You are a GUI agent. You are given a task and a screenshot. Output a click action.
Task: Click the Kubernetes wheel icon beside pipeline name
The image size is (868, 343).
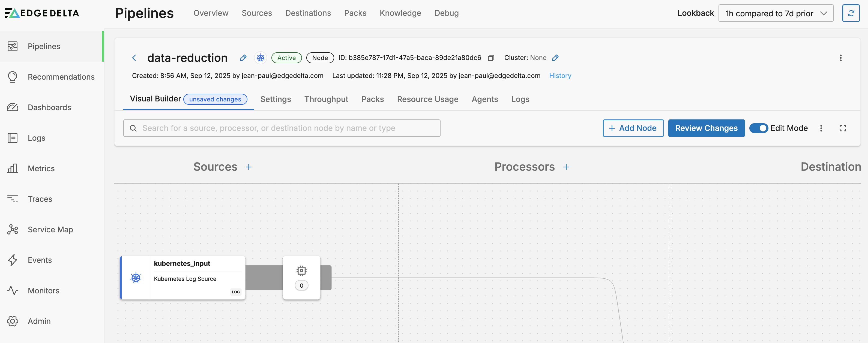coord(260,58)
